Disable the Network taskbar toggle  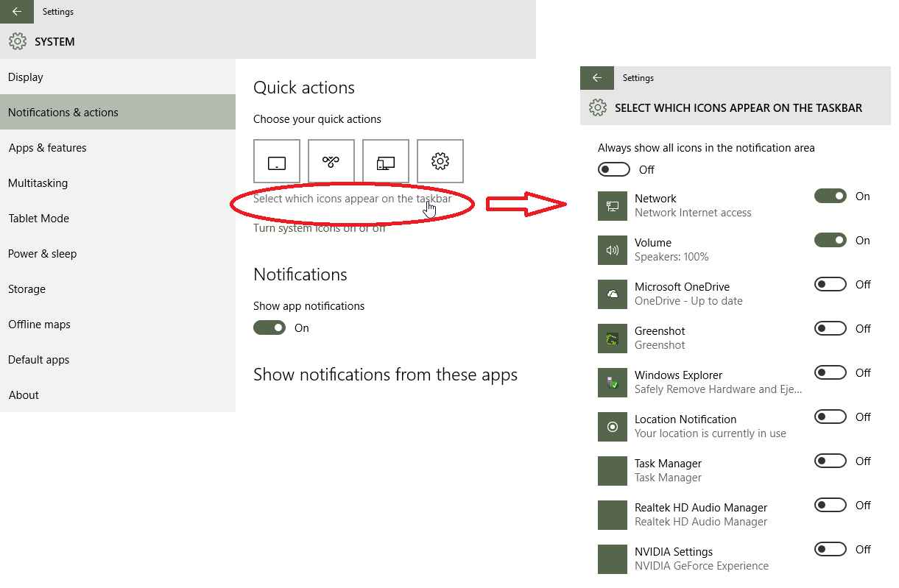(x=830, y=196)
